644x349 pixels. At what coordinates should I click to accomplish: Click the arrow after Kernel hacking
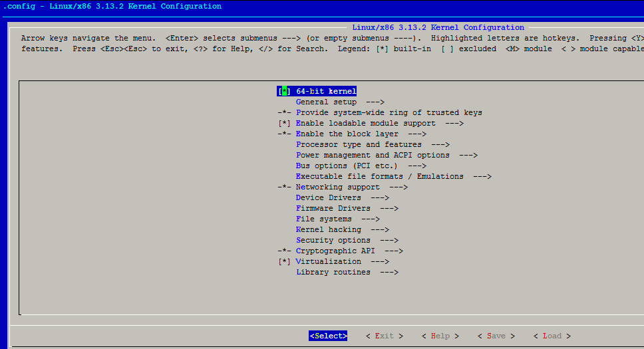379,229
